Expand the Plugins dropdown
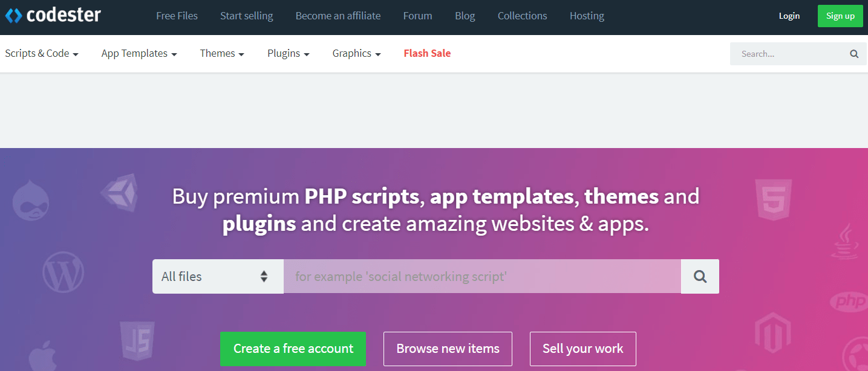The width and height of the screenshot is (868, 371). 289,53
